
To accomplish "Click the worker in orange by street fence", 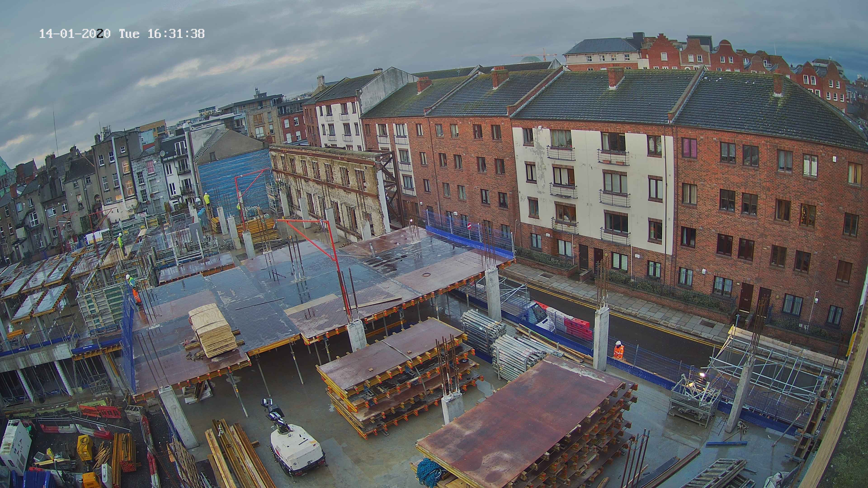I will click(x=618, y=350).
